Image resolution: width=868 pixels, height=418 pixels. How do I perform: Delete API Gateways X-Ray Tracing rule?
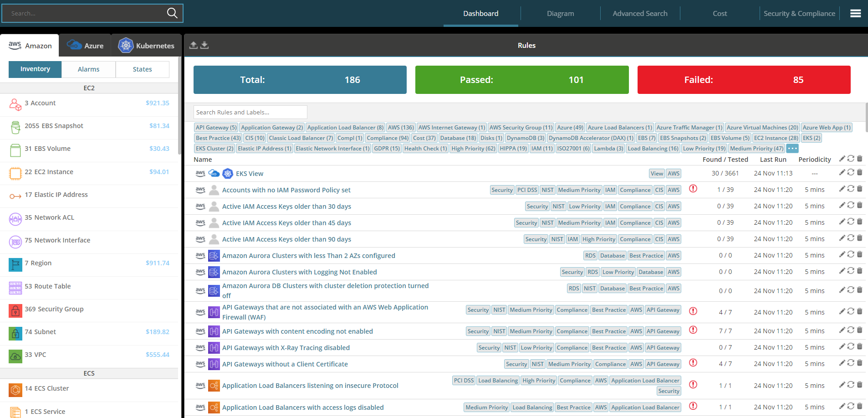pyautogui.click(x=860, y=346)
